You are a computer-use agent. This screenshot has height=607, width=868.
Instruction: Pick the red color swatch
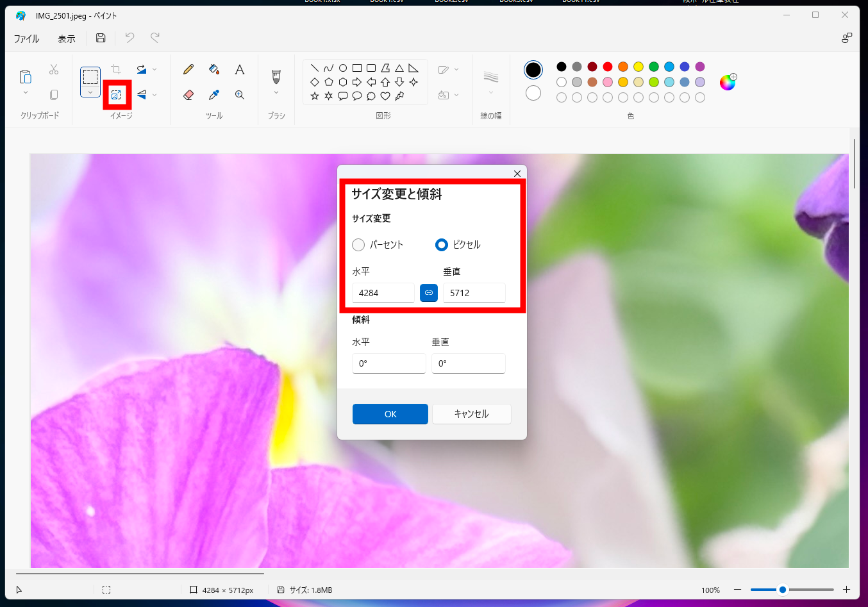point(608,67)
